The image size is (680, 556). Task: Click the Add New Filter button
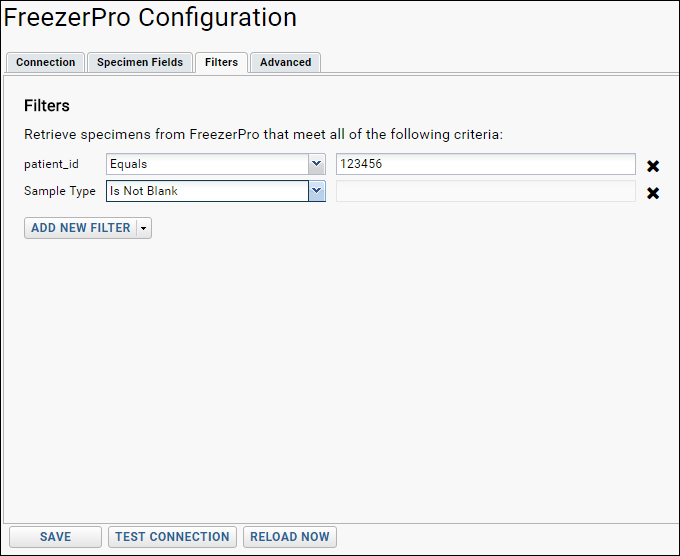pyautogui.click(x=81, y=228)
